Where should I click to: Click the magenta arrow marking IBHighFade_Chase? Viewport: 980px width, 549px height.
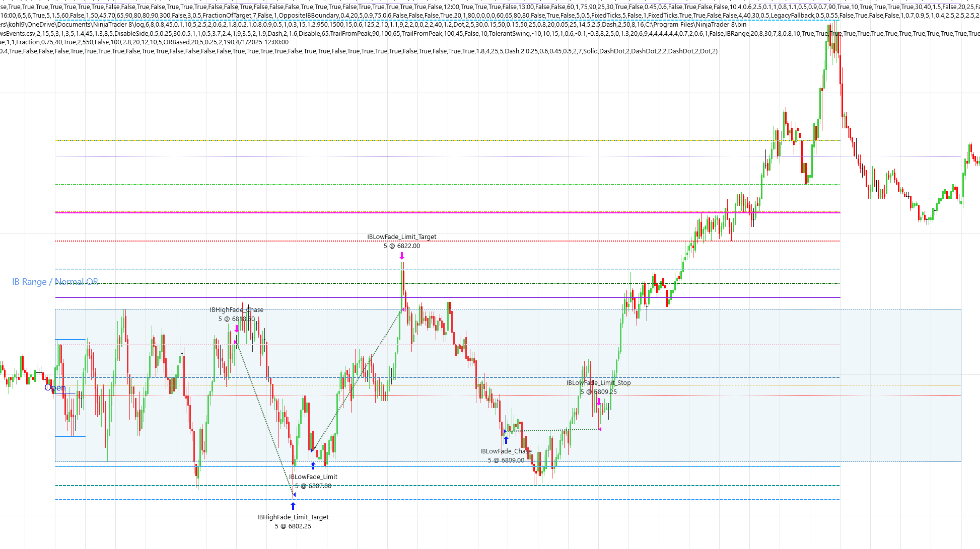point(237,328)
